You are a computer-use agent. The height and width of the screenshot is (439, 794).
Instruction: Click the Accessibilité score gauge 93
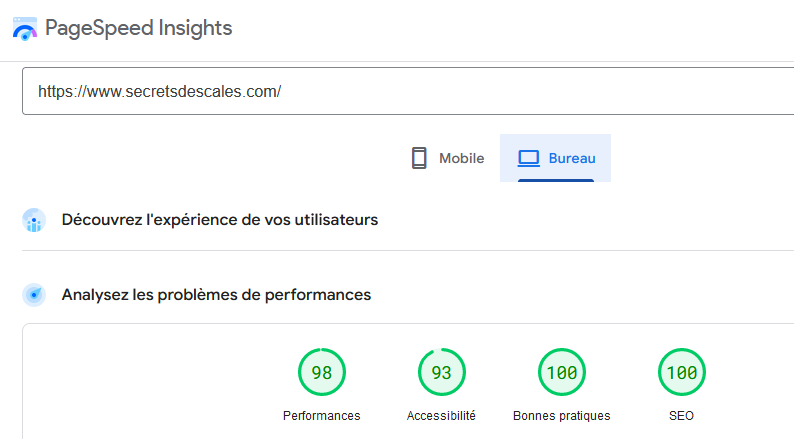(x=442, y=372)
